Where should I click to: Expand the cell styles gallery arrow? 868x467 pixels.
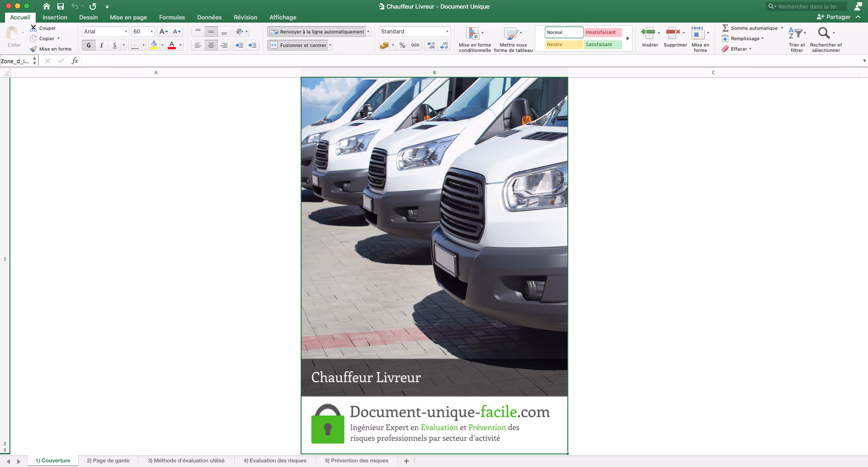click(627, 38)
